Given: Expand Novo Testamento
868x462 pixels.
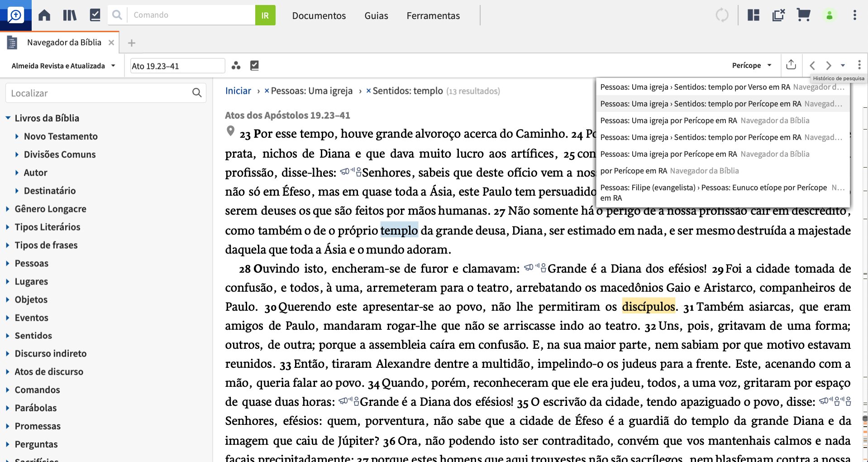Looking at the screenshot, I should tap(17, 136).
